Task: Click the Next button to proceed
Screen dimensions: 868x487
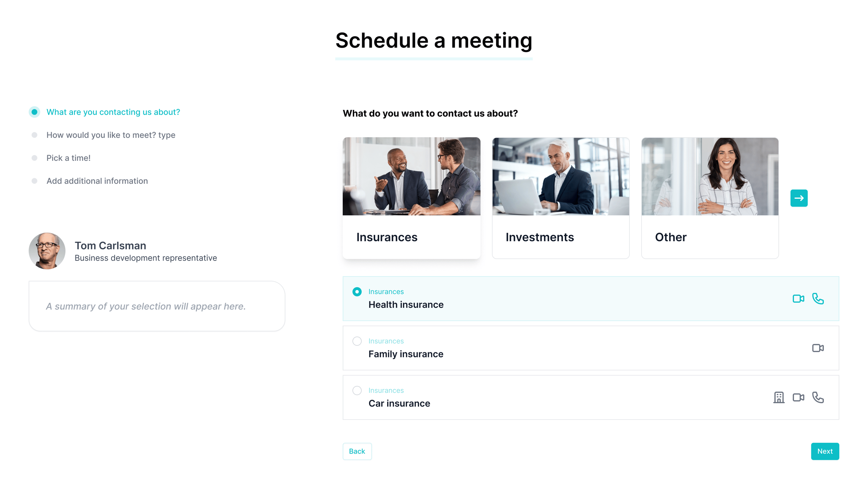Action: (x=825, y=451)
